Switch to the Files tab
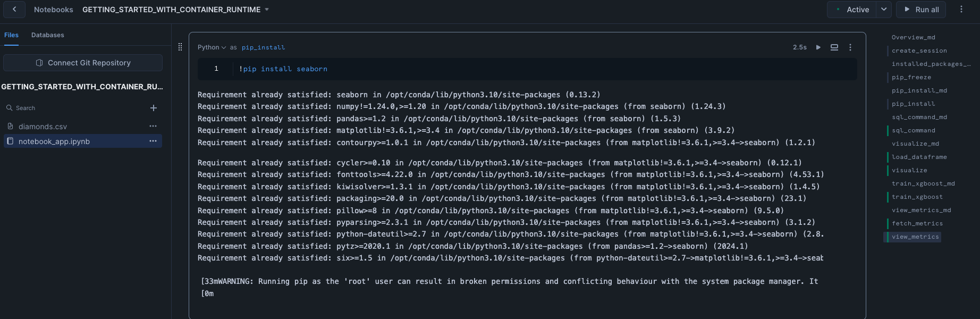 11,35
